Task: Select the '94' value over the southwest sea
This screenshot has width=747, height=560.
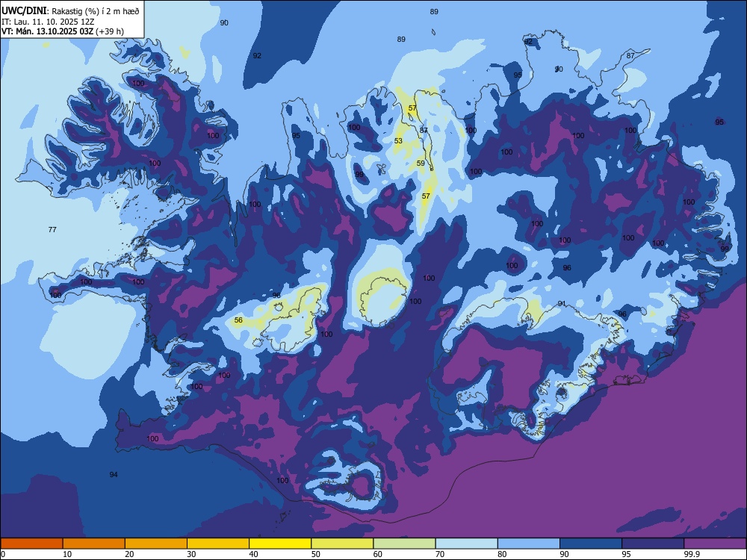Action: coord(114,474)
